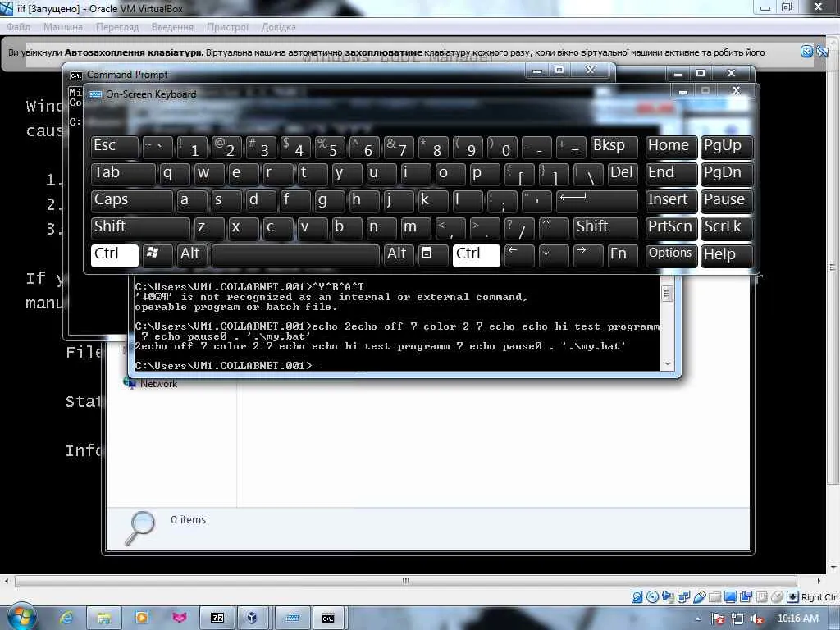Click the Home key
Screen dimensions: 840x630
[x=671, y=146]
